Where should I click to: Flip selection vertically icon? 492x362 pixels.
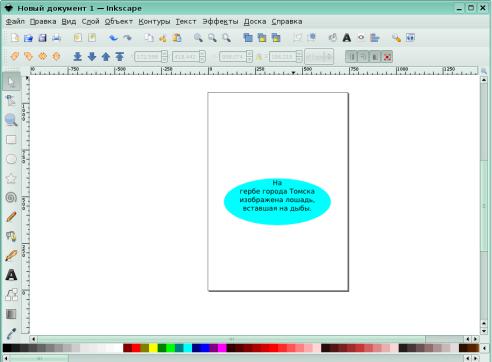coord(56,56)
